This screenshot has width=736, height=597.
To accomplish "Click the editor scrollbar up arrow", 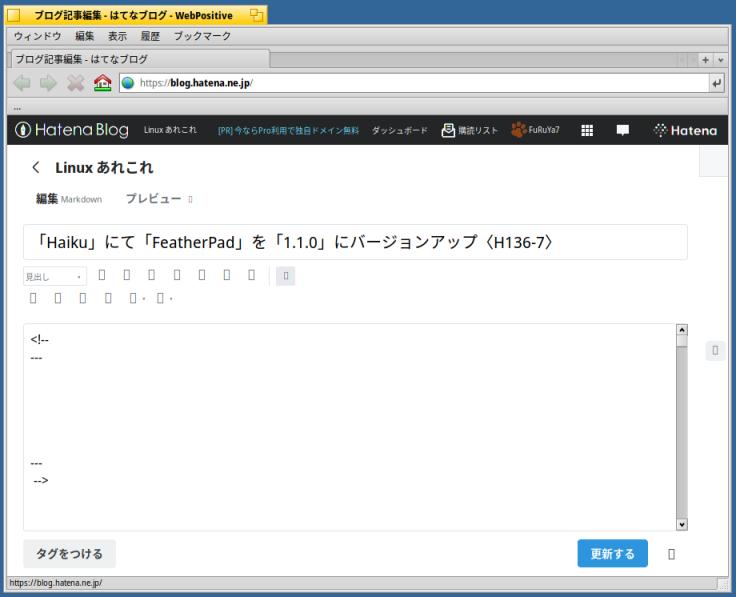I will pos(682,330).
